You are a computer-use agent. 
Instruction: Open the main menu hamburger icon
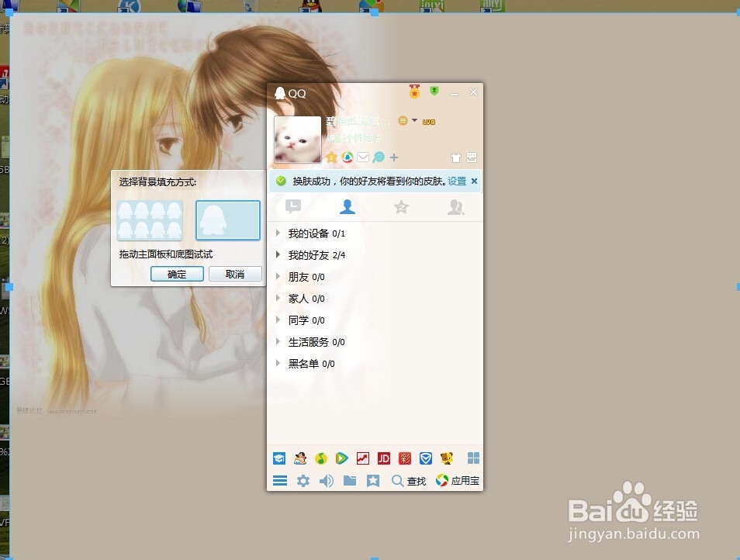[280, 481]
